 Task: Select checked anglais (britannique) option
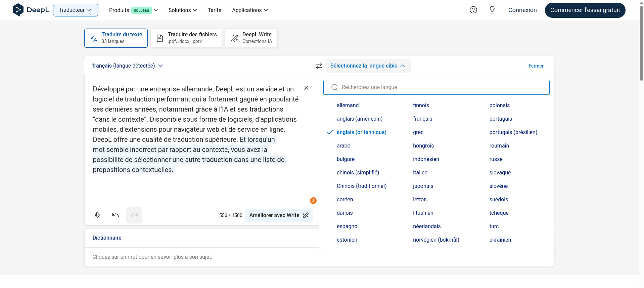point(362,132)
